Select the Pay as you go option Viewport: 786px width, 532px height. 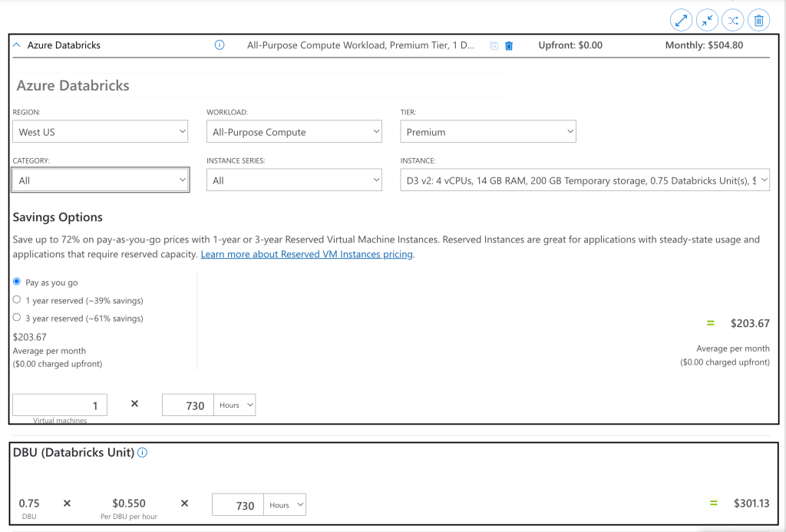point(17,283)
